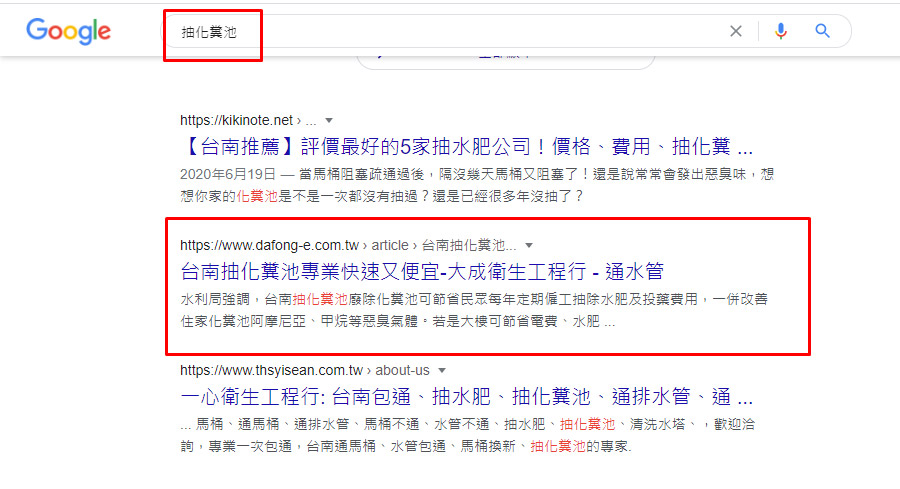900x489 pixels.
Task: Expand the dafong-e.com.tw result options arrow
Action: click(x=529, y=245)
